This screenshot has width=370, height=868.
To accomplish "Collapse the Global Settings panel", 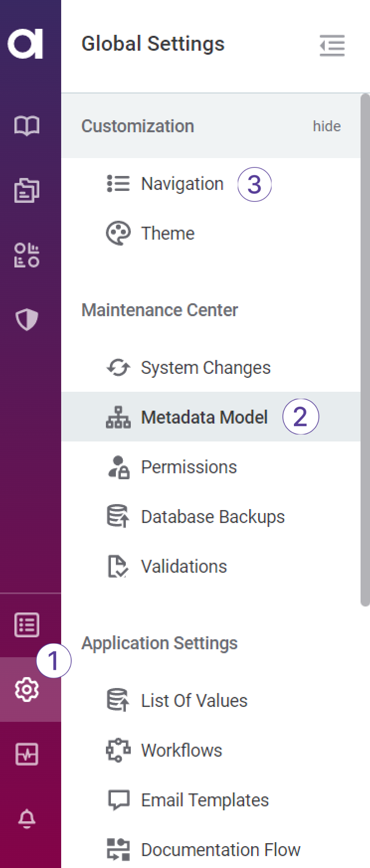I will (x=332, y=45).
